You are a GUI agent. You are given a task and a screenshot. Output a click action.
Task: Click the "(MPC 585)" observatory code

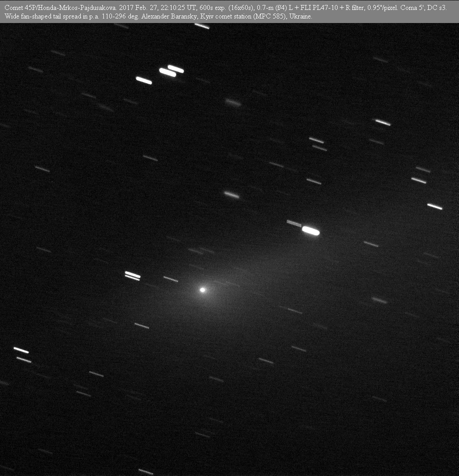270,16
